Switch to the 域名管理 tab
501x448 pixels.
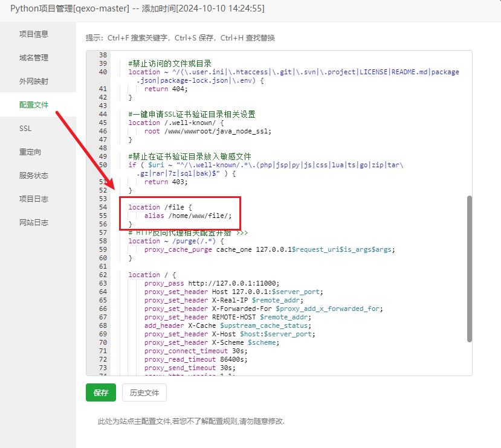point(34,58)
